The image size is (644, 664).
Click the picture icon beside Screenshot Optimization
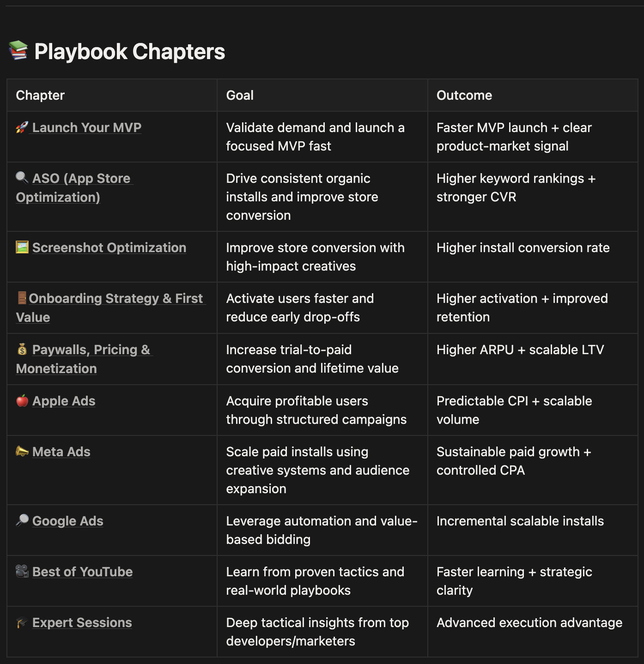[x=22, y=247]
